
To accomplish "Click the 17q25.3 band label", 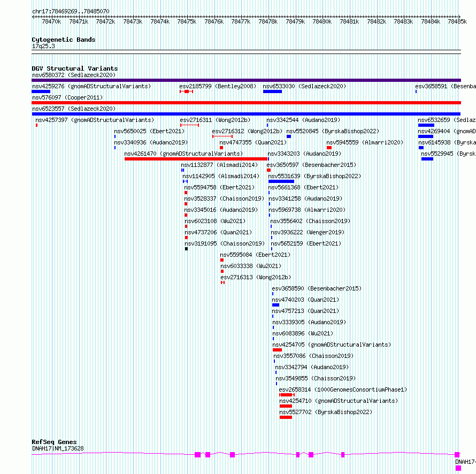I will (x=43, y=46).
